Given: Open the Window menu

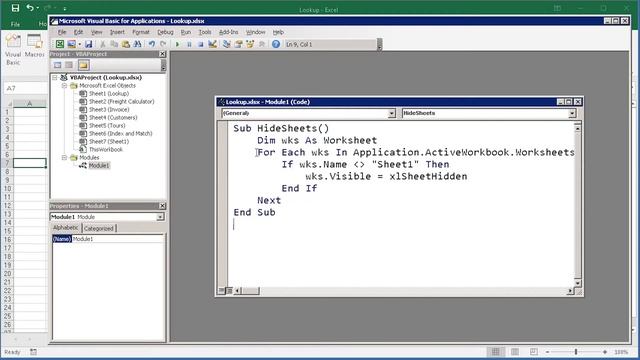Looking at the screenshot, I should coord(256,32).
